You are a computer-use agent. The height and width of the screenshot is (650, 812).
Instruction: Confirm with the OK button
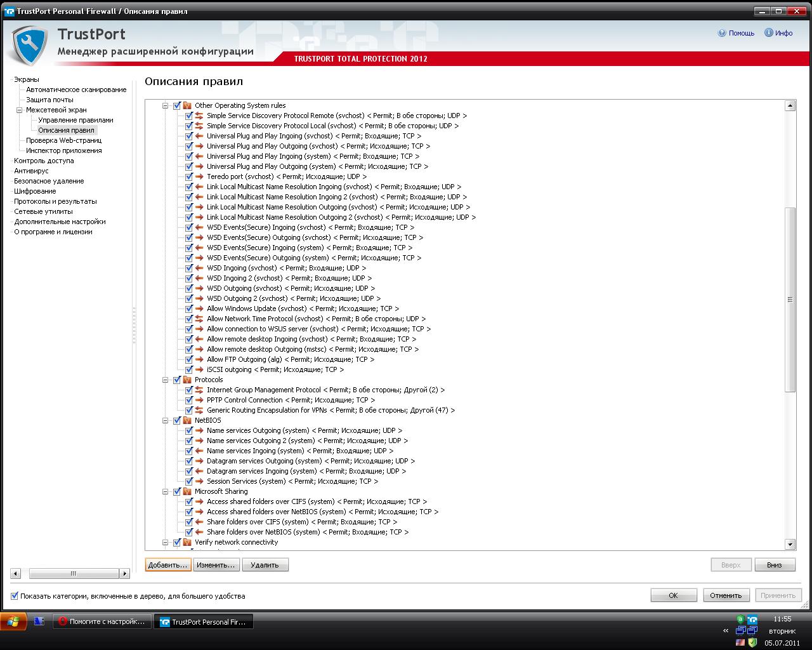(x=674, y=595)
